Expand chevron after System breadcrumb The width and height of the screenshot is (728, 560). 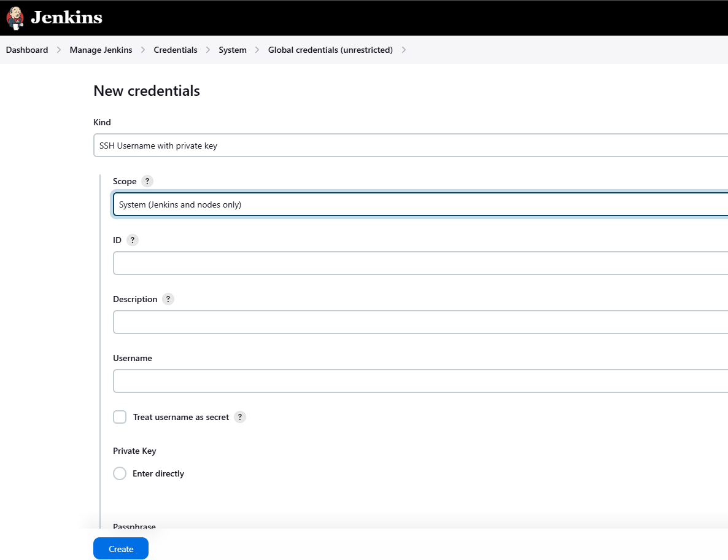point(257,50)
